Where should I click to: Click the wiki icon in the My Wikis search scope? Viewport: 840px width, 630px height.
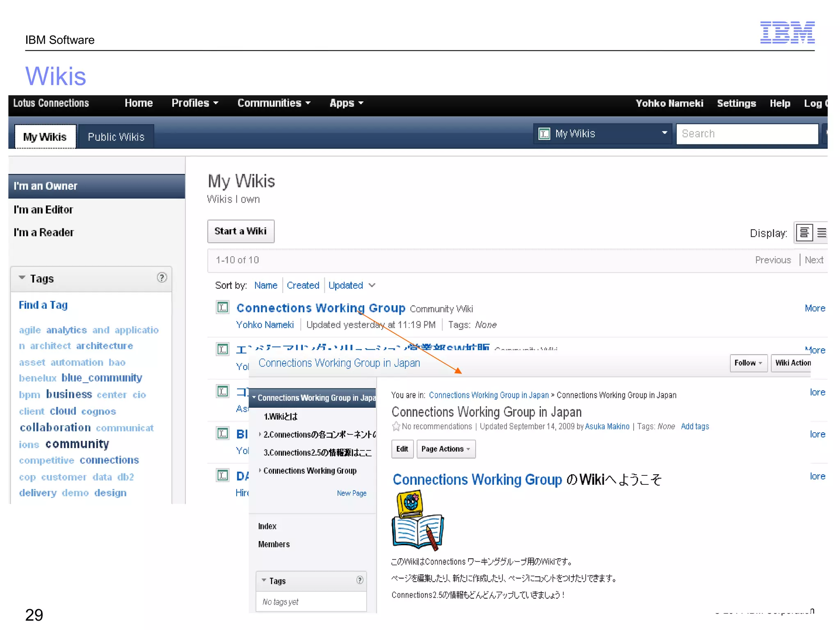pos(544,134)
